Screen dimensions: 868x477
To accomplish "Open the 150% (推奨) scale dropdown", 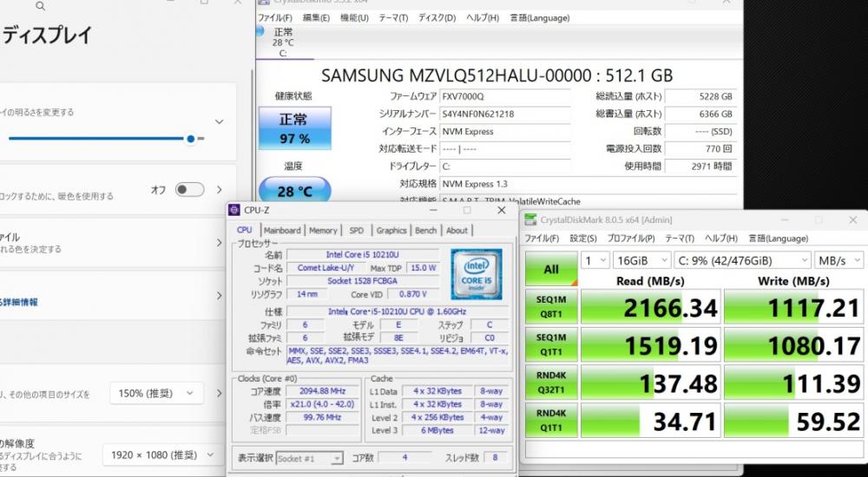I will pos(156,394).
